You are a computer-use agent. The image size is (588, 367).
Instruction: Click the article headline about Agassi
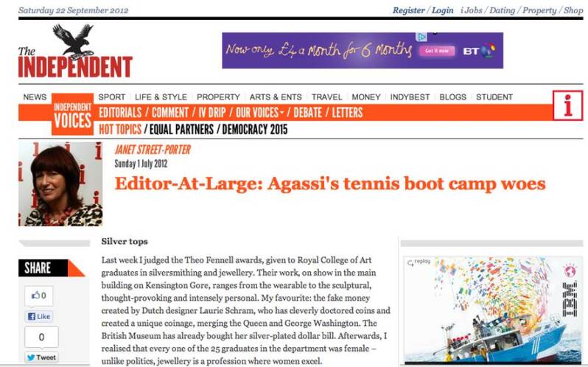[x=330, y=183]
